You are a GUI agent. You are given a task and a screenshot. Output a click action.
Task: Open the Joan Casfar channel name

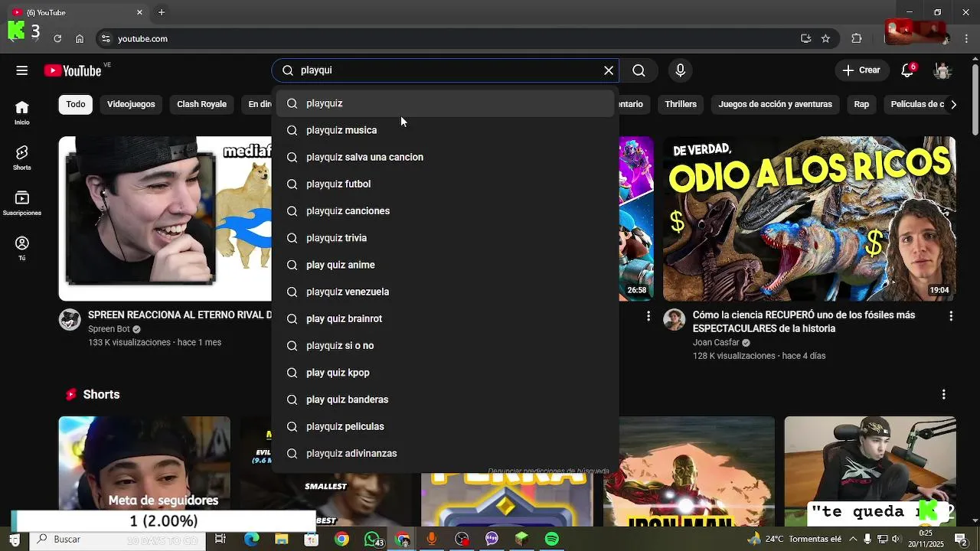point(716,343)
